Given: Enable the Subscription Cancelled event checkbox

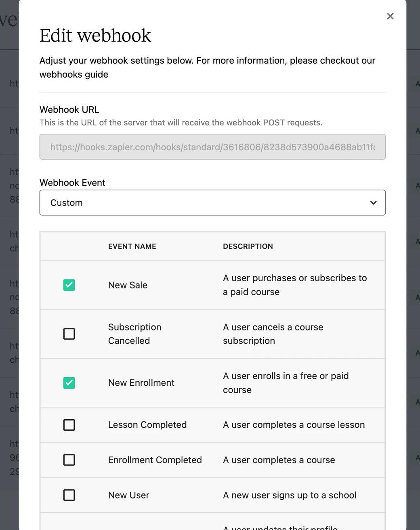Looking at the screenshot, I should [x=69, y=334].
